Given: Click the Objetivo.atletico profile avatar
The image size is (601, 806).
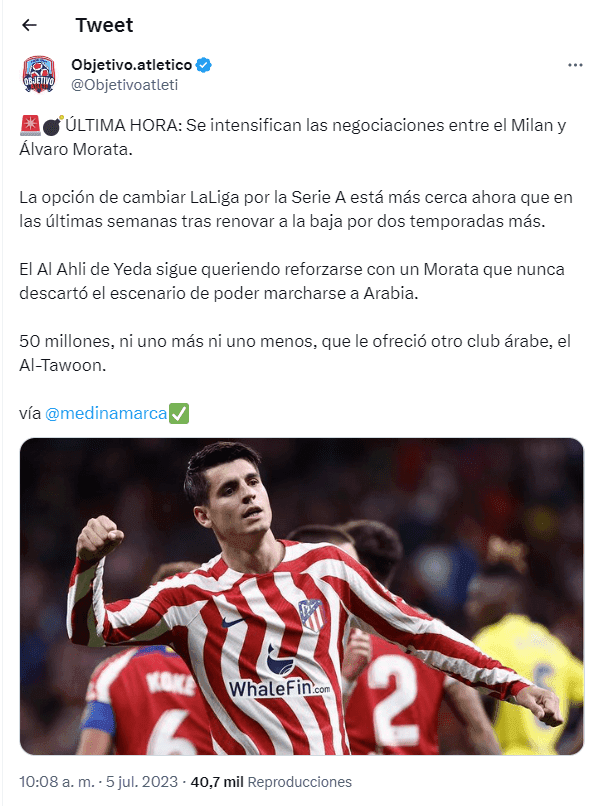Looking at the screenshot, I should 39,75.
